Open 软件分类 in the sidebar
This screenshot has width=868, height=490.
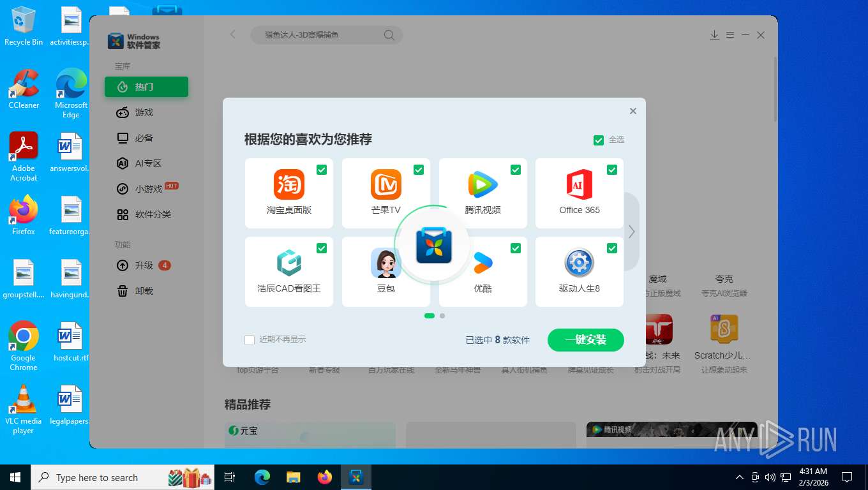tap(146, 214)
